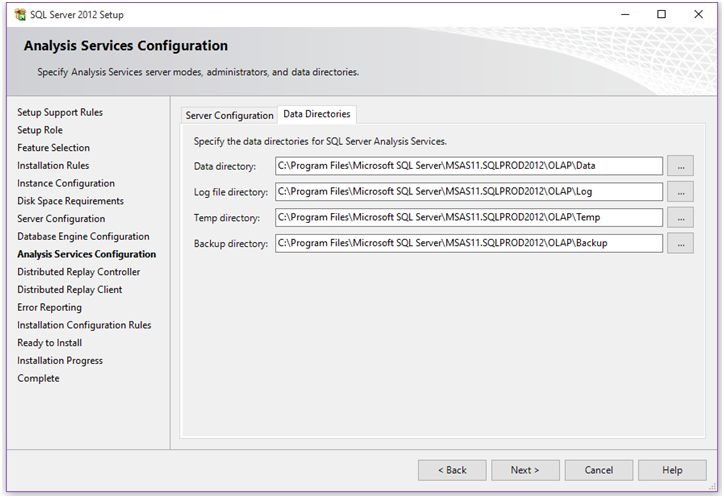724x497 pixels.
Task: Select Ready to Install step
Action: click(49, 343)
